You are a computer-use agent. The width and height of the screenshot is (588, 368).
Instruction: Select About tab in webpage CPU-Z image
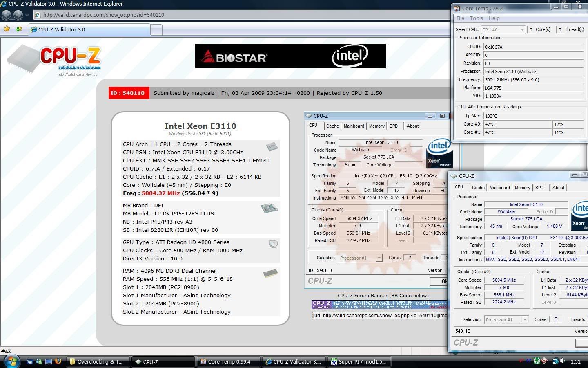[x=412, y=126]
